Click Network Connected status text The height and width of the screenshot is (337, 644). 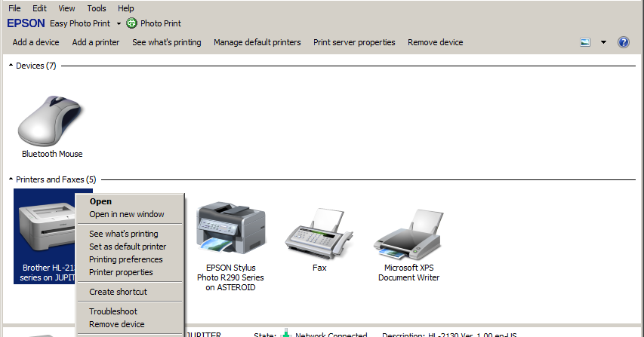[331, 335]
